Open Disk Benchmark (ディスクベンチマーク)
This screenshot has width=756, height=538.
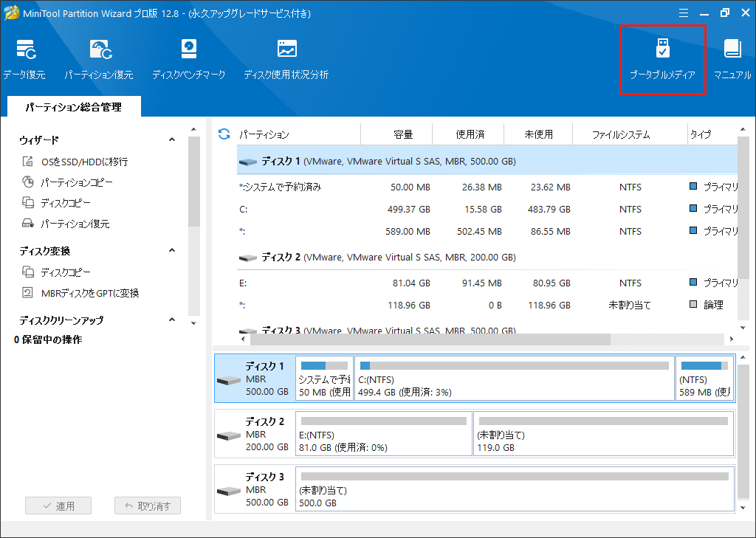(x=188, y=59)
